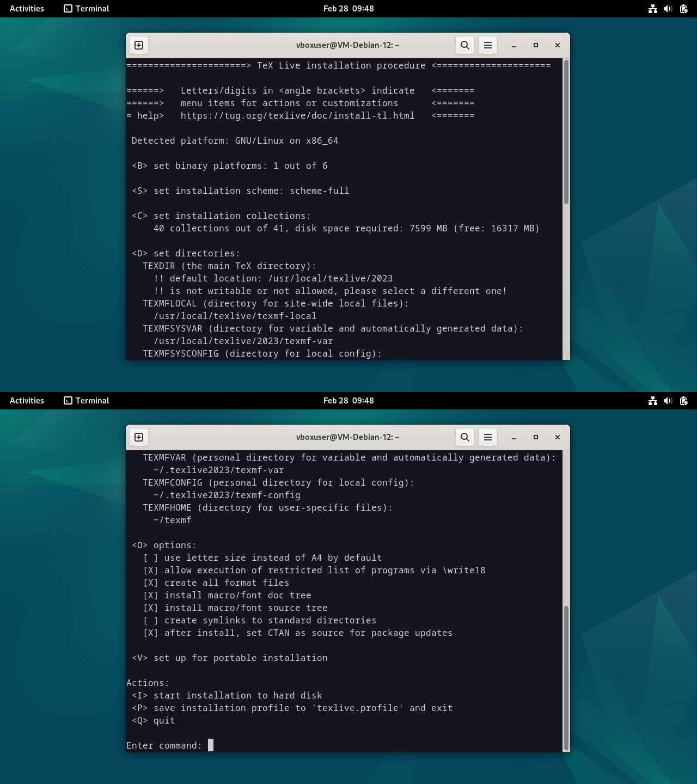The image size is (697, 784).
Task: Click '[ ] create symlinks to standard directories' option
Action: tap(260, 620)
